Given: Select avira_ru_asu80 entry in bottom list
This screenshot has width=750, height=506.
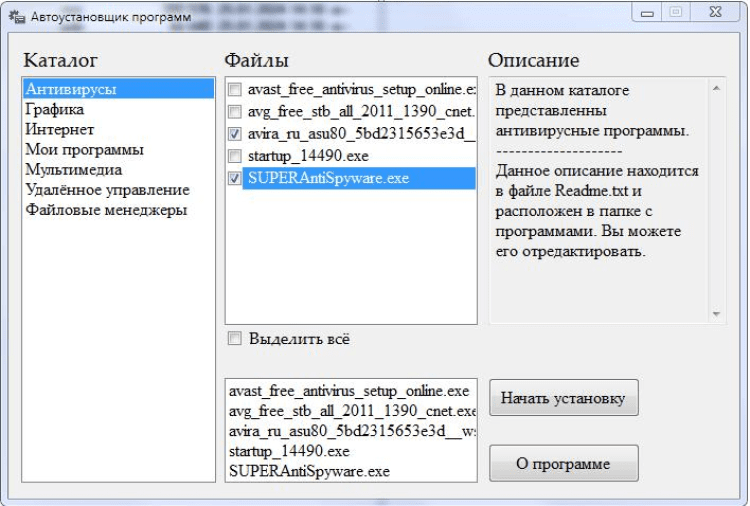Looking at the screenshot, I should click(352, 431).
